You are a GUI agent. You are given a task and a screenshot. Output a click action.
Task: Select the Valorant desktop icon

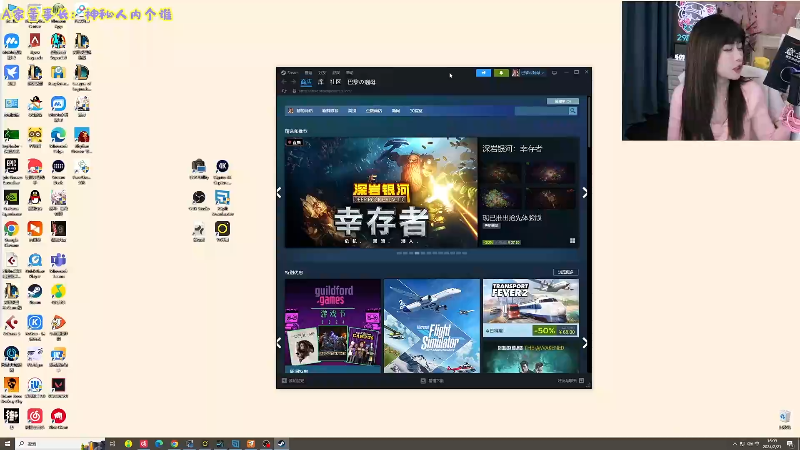[58, 389]
